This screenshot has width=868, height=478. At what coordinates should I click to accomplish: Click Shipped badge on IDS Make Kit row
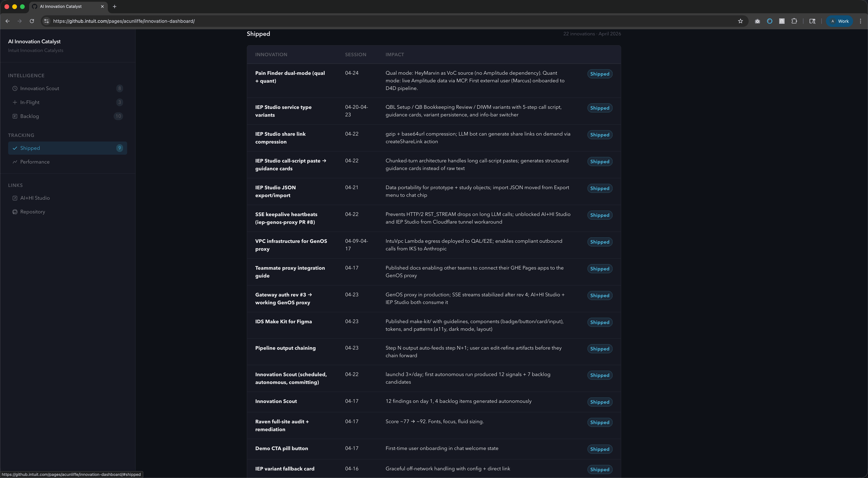(x=600, y=322)
